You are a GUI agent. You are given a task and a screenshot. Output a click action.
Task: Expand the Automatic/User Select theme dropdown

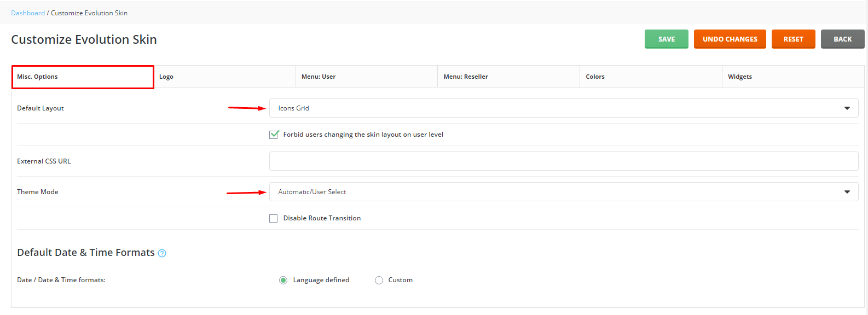[564, 192]
